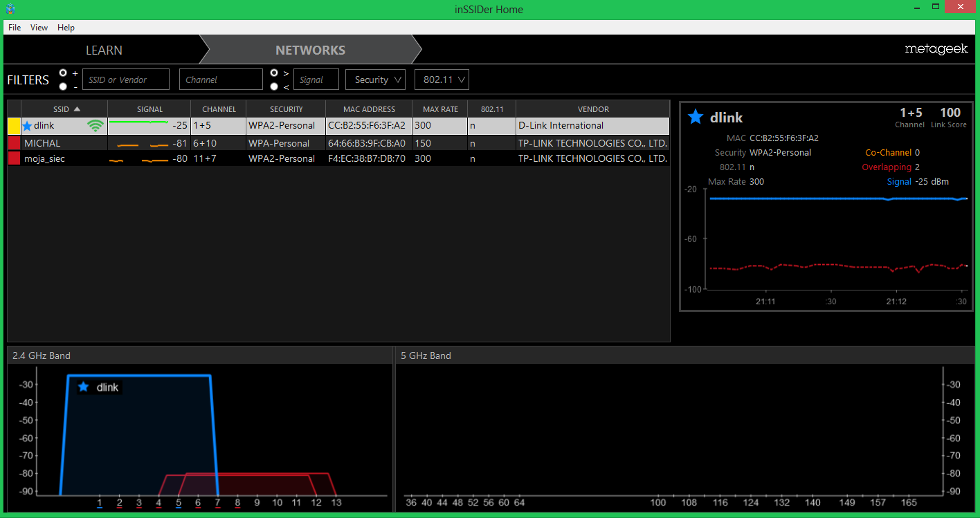Open the Security filter dropdown
Screen dimensions: 980x518
(x=375, y=80)
